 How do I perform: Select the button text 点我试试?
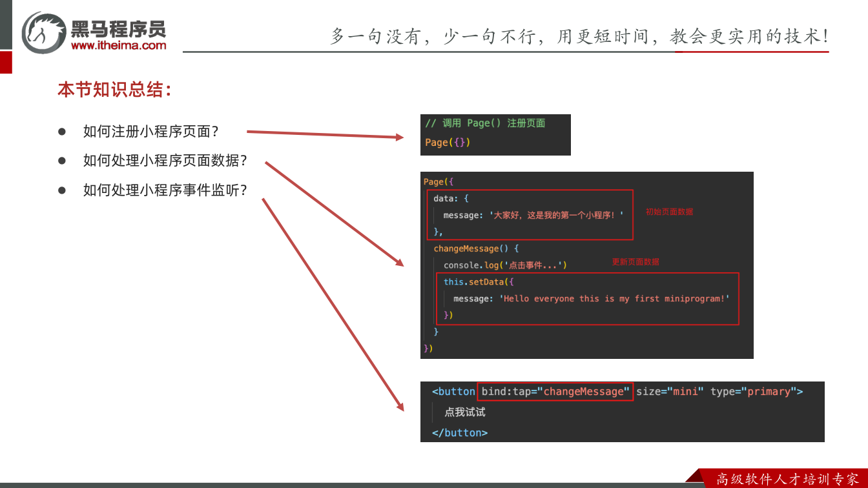pyautogui.click(x=465, y=412)
